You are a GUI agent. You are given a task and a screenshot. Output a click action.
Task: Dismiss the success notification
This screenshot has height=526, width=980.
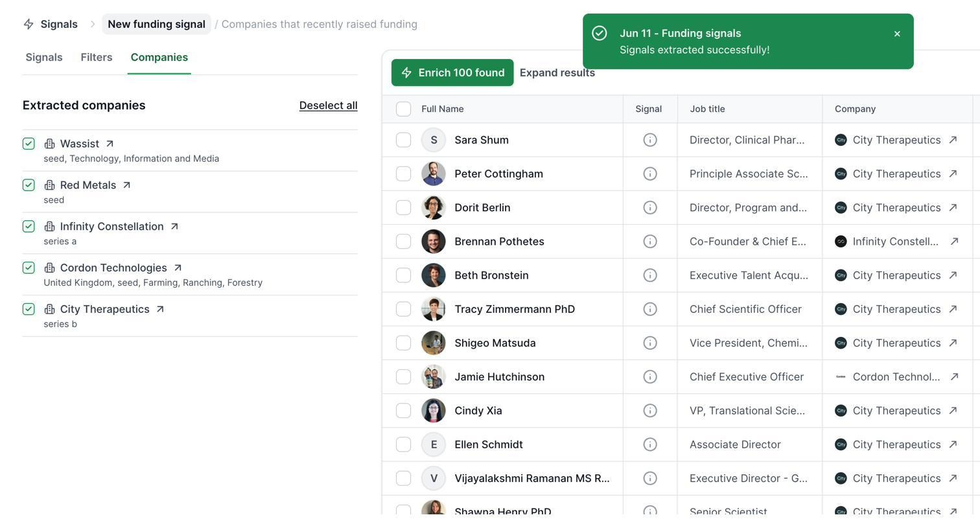pos(897,34)
